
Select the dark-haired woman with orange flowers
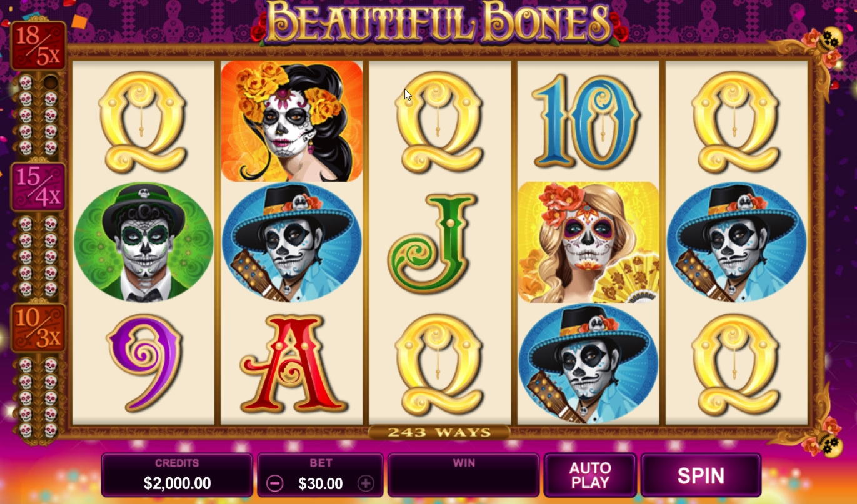(x=292, y=121)
